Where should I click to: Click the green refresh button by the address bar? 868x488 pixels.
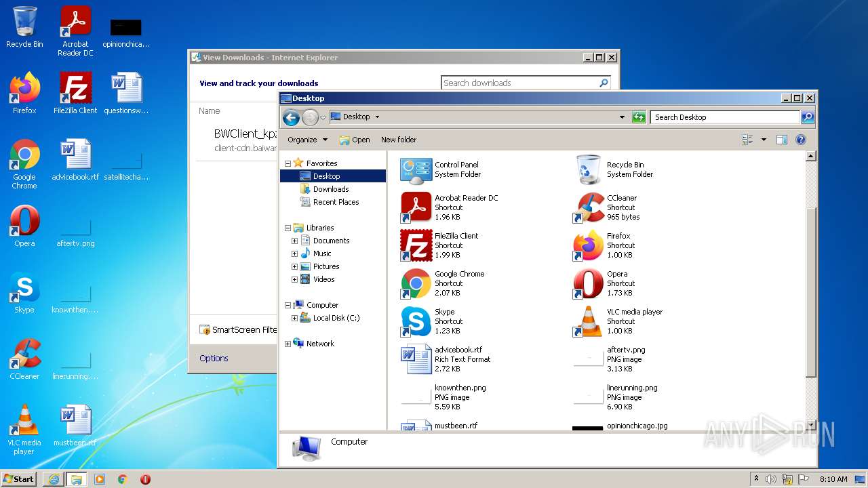pyautogui.click(x=638, y=117)
